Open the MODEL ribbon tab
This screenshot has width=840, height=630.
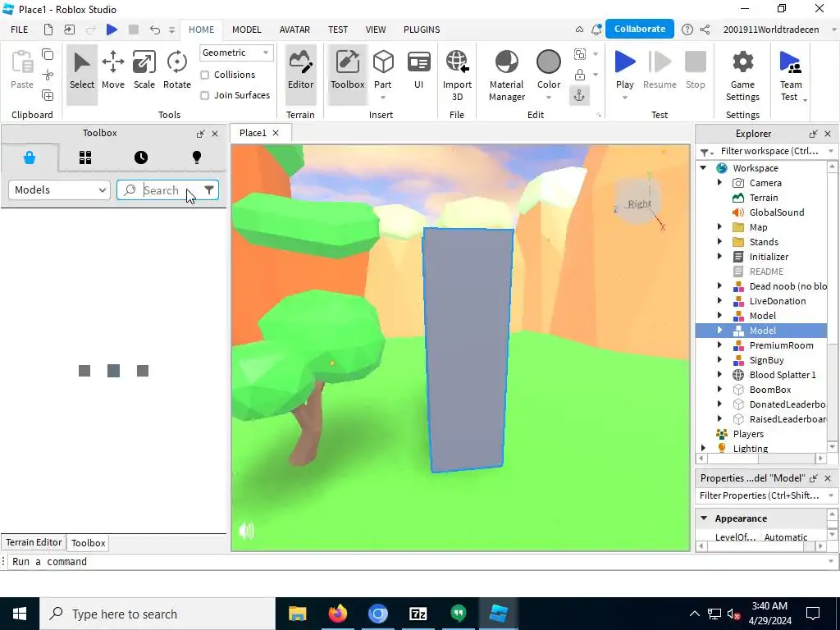coord(246,30)
